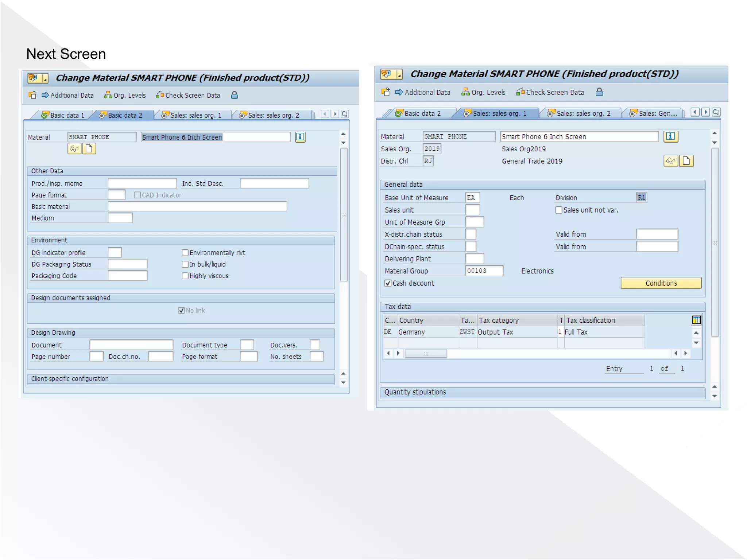This screenshot has width=747, height=560.
Task: Switch to Basic data 1 tab
Action: coord(63,115)
